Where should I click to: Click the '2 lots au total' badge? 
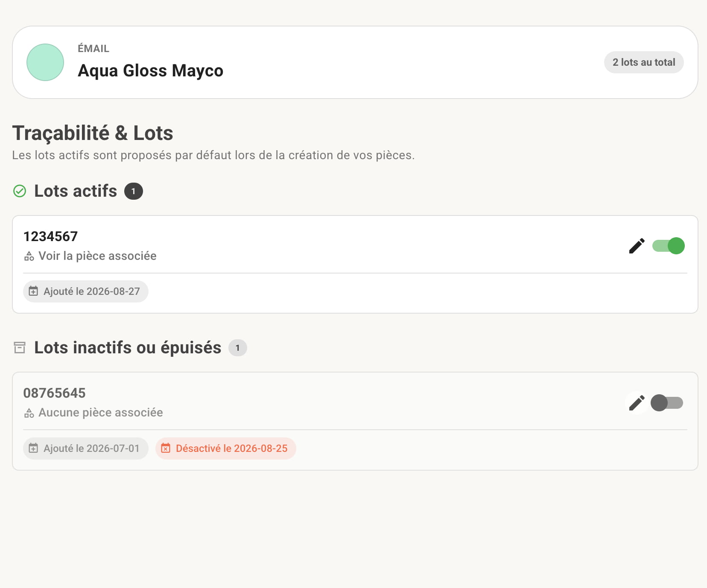click(x=644, y=62)
